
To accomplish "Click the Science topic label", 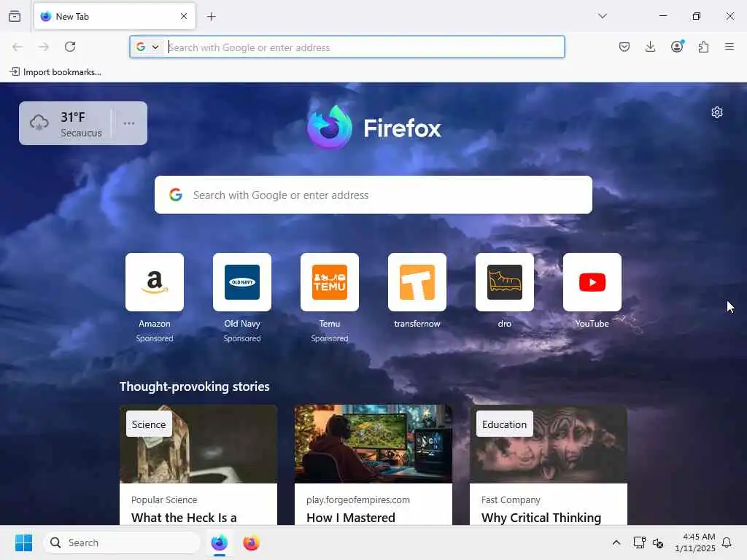I will tap(149, 424).
